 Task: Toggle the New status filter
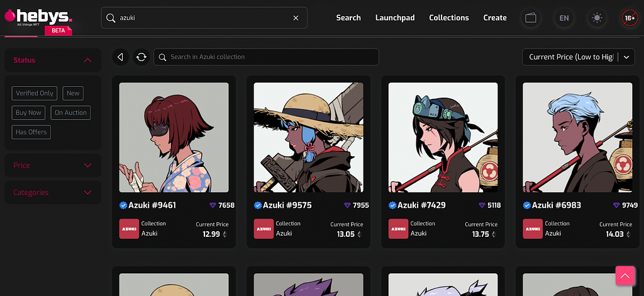click(73, 93)
